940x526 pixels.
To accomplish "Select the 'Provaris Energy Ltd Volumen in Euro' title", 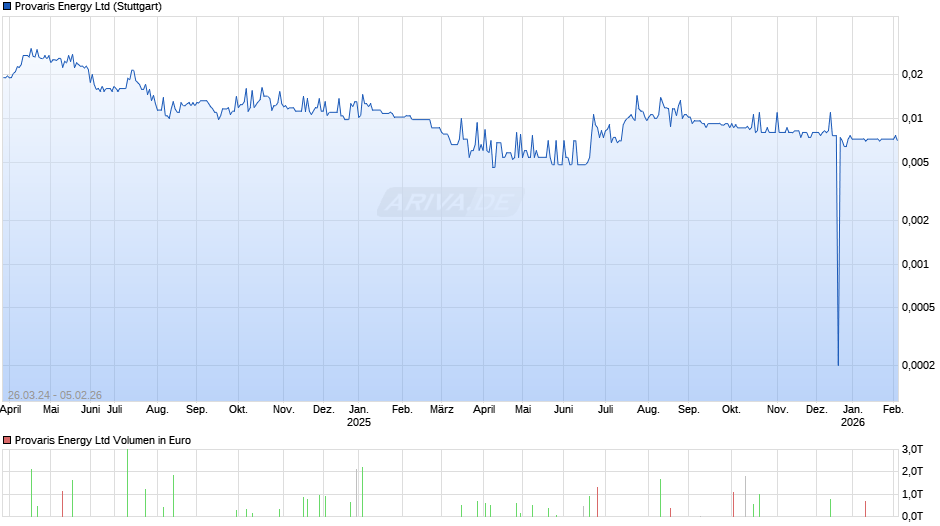I will point(103,440).
